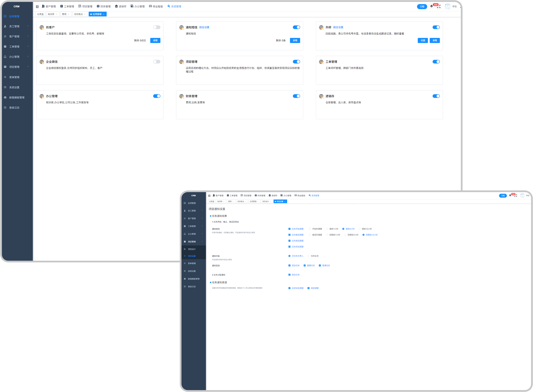Switch to the 知识库 tab

coord(51,14)
